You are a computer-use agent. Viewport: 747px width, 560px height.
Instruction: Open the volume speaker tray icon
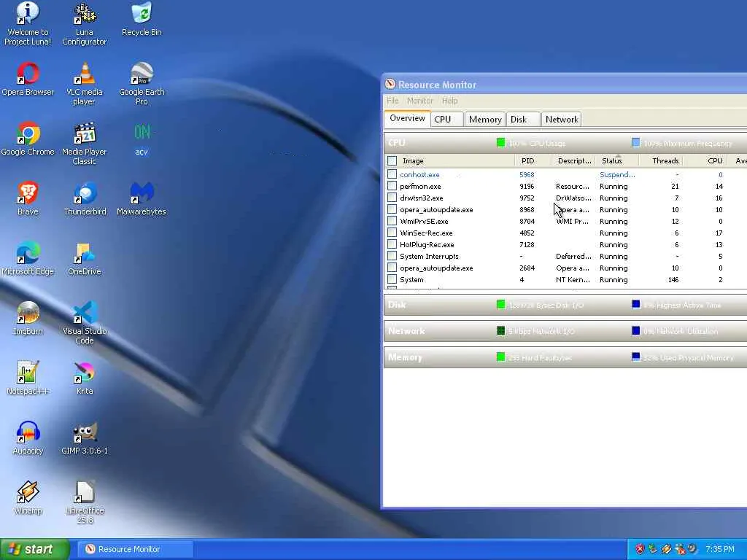[692, 549]
